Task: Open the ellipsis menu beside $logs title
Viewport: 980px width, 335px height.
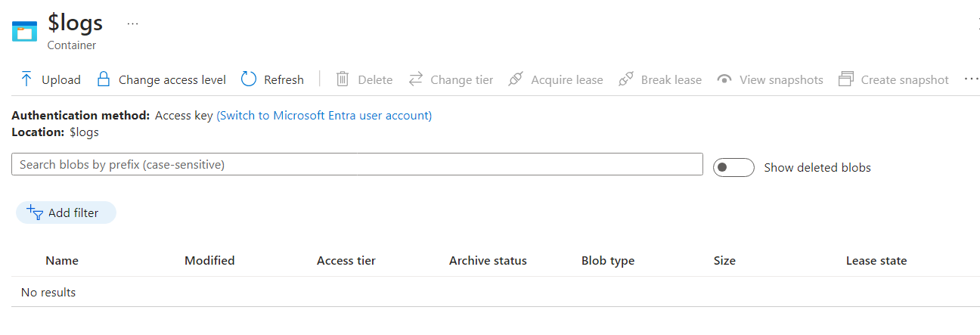Action: pos(133,24)
